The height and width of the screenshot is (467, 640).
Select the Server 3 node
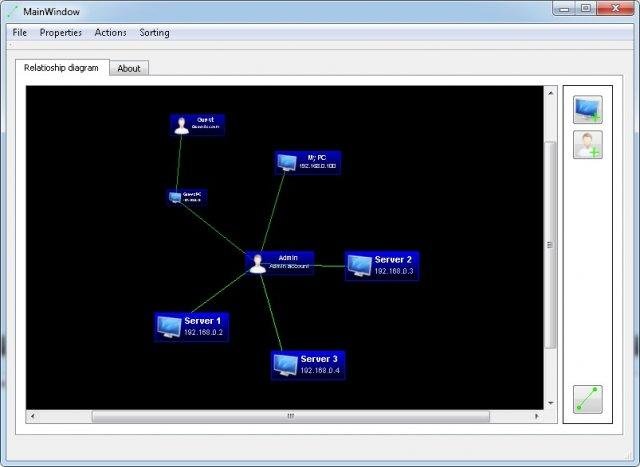[308, 365]
